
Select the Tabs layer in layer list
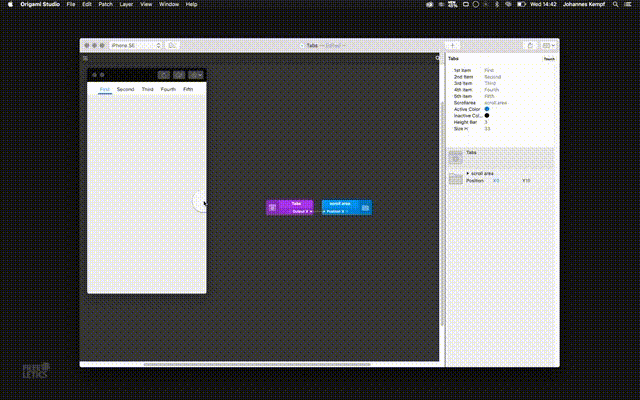coord(501,158)
